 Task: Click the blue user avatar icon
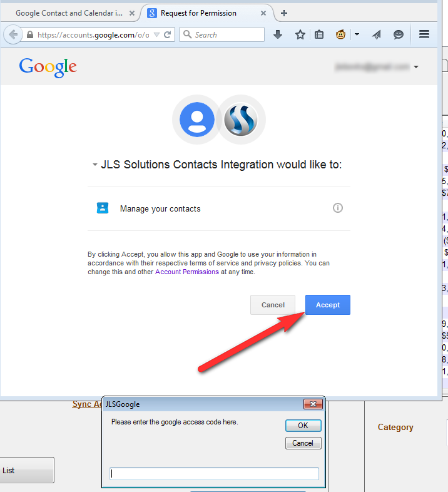[x=197, y=120]
